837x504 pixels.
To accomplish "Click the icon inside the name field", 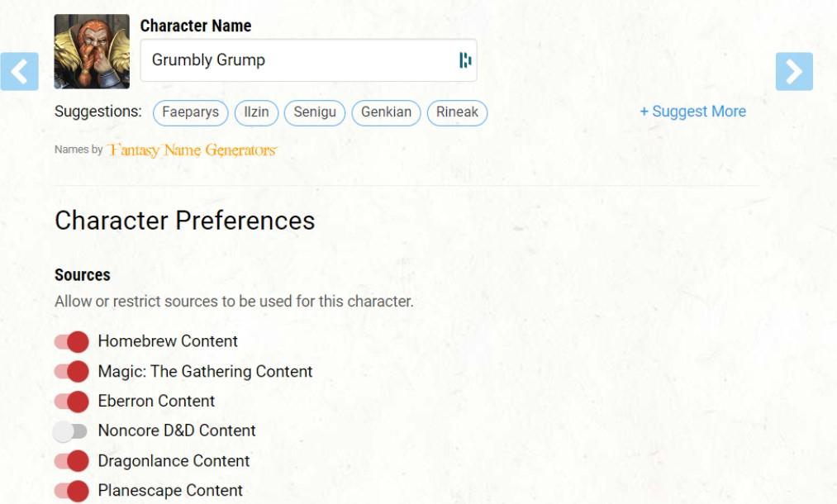I will pyautogui.click(x=465, y=60).
